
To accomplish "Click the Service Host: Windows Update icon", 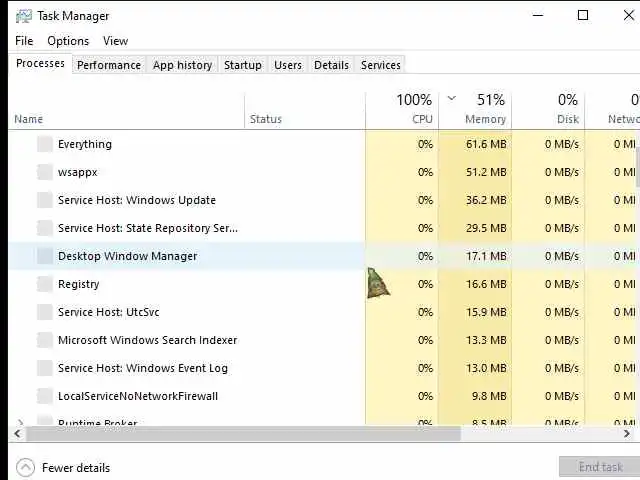I will (45, 200).
